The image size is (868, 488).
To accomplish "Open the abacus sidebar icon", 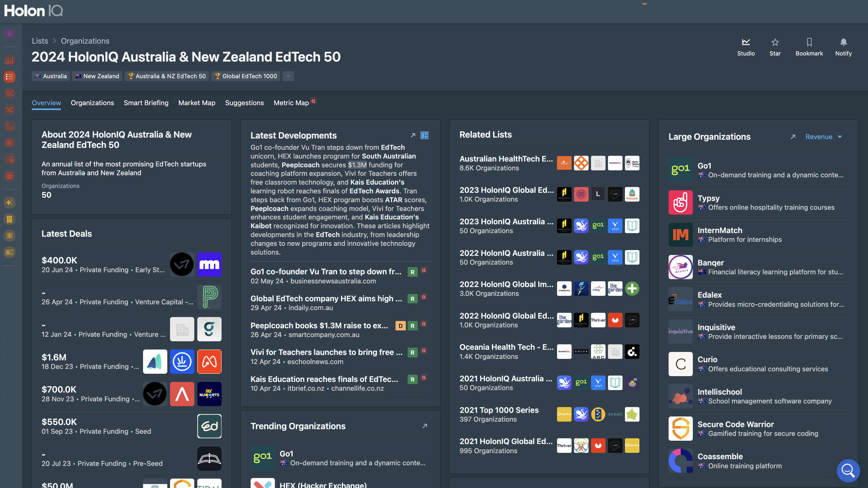I will (9, 93).
